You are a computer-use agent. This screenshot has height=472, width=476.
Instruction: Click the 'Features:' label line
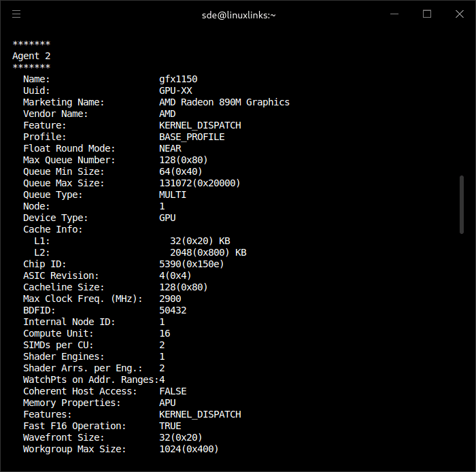[x=48, y=414]
